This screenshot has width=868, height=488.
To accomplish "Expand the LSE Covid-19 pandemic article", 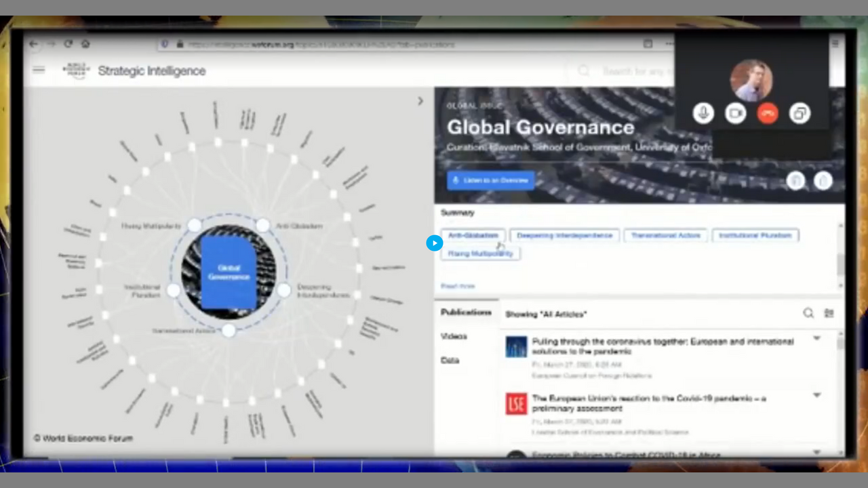I will [816, 395].
